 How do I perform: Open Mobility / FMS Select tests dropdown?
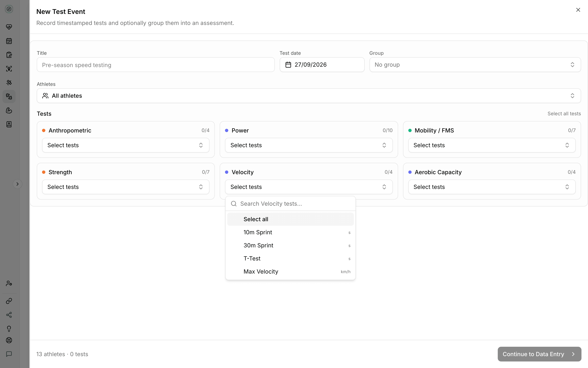pyautogui.click(x=492, y=145)
